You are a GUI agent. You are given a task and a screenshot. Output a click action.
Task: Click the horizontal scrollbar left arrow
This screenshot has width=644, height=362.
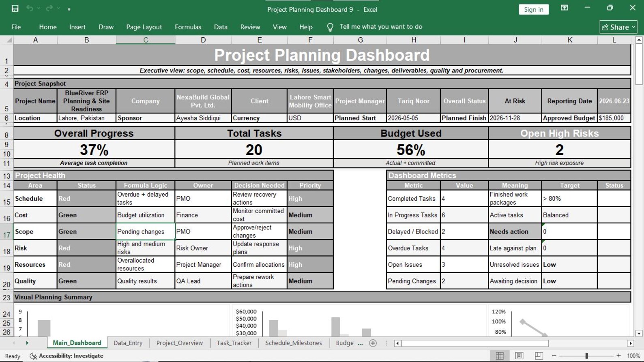coord(397,343)
